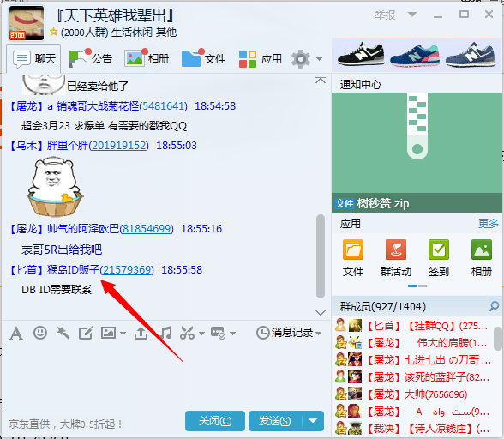Select member 【屠龙】伟大的肩膀
Viewport: 504px width, 439px height.
coord(413,343)
